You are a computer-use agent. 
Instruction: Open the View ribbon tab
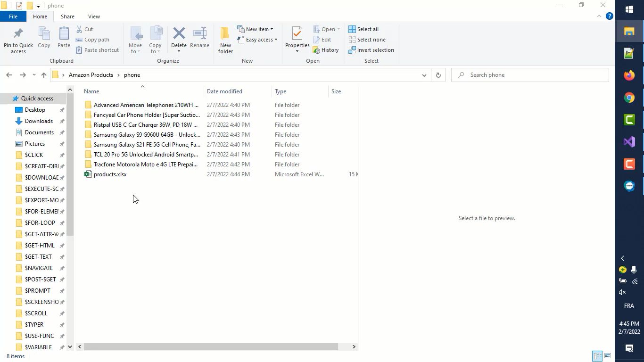pyautogui.click(x=94, y=16)
